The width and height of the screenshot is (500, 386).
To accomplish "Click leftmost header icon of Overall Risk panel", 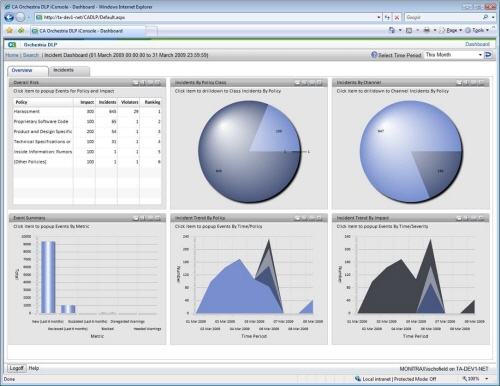I will (136, 83).
